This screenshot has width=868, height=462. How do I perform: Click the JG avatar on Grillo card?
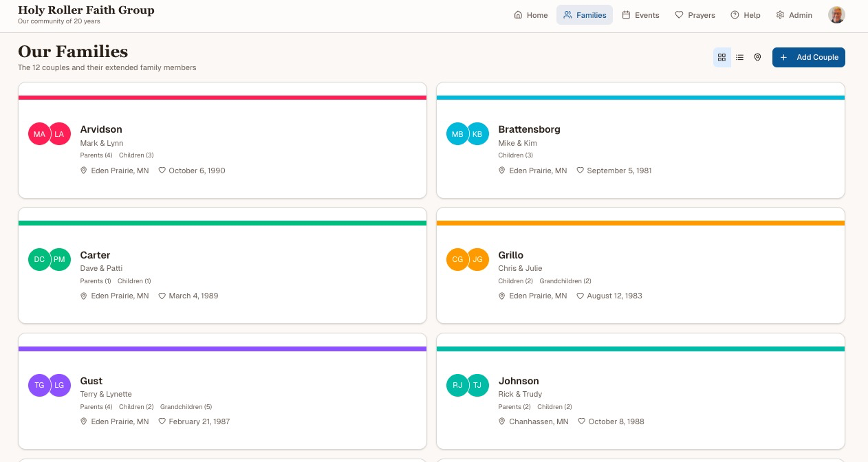pyautogui.click(x=477, y=259)
